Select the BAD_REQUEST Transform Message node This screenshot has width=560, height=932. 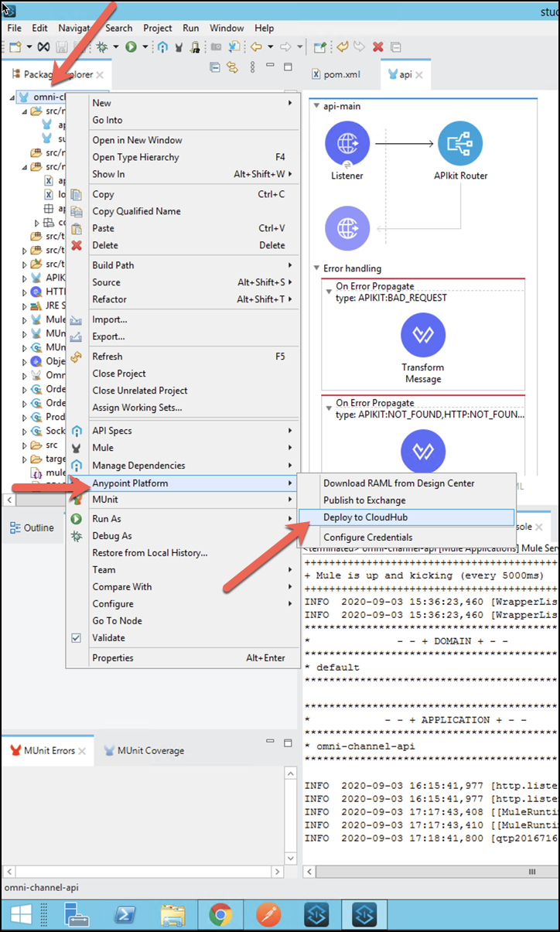point(423,335)
